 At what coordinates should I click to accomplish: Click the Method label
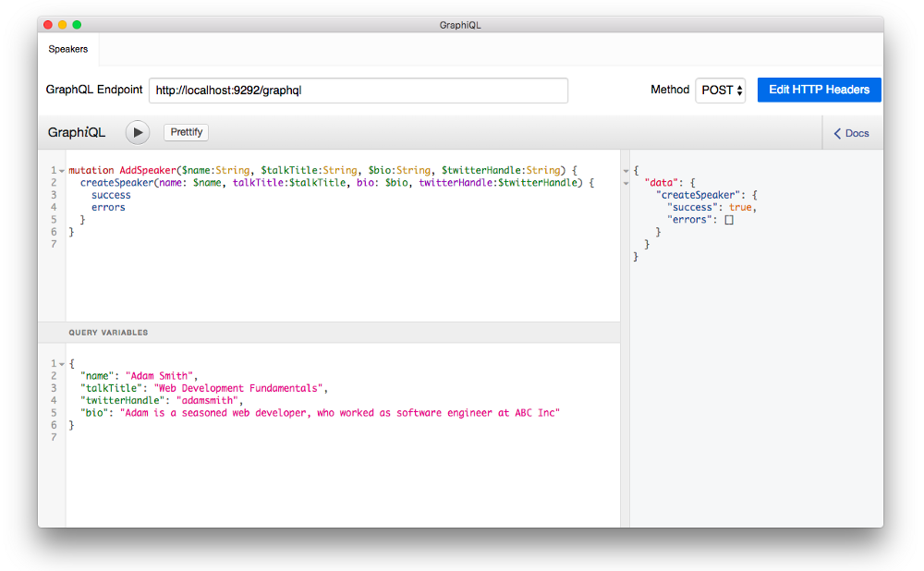pos(670,90)
